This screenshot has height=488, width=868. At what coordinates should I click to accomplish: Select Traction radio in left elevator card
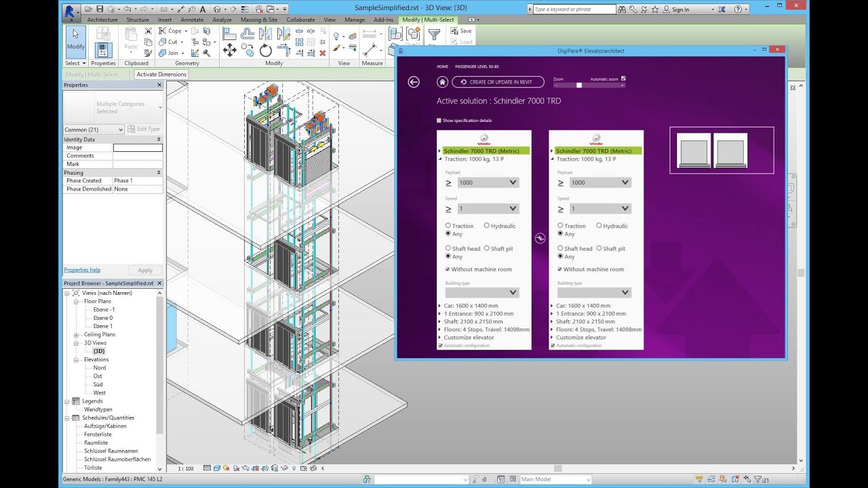click(x=448, y=226)
